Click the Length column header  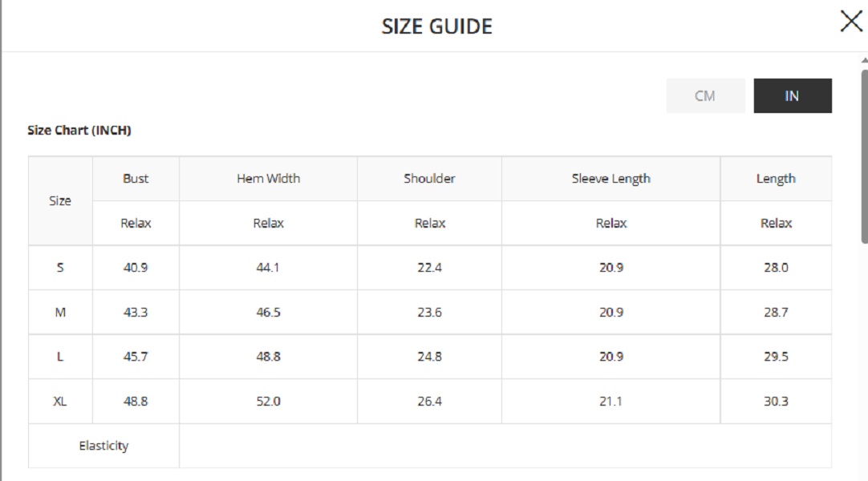coord(776,179)
